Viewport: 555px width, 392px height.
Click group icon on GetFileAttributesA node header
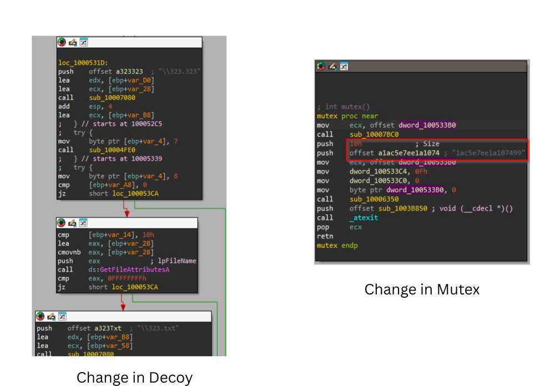click(83, 222)
